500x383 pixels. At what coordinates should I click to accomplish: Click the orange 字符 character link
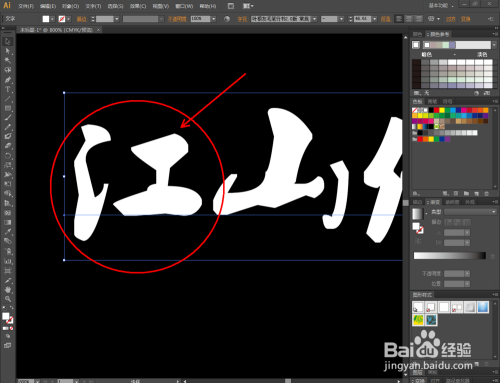[242, 19]
